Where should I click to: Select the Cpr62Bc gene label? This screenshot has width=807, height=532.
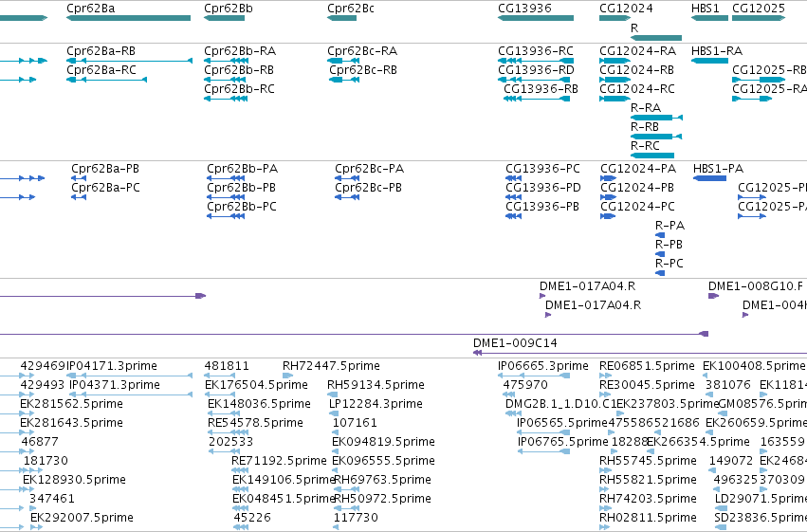(351, 9)
